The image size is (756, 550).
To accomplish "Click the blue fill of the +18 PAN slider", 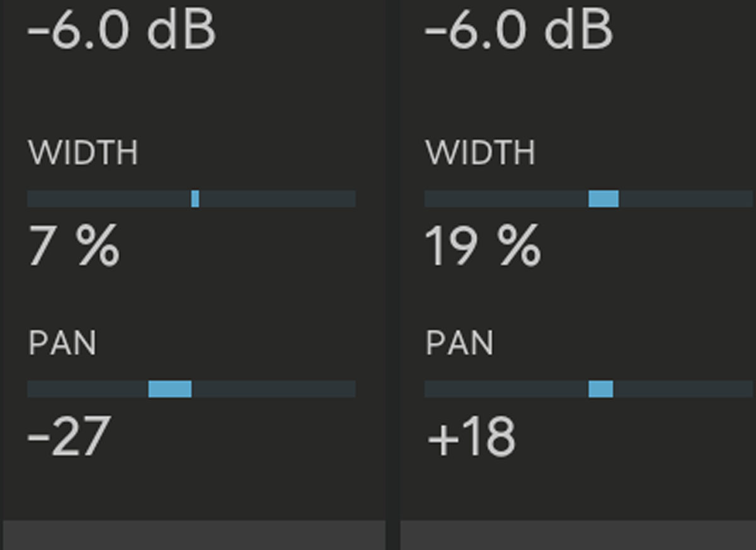I will (600, 389).
